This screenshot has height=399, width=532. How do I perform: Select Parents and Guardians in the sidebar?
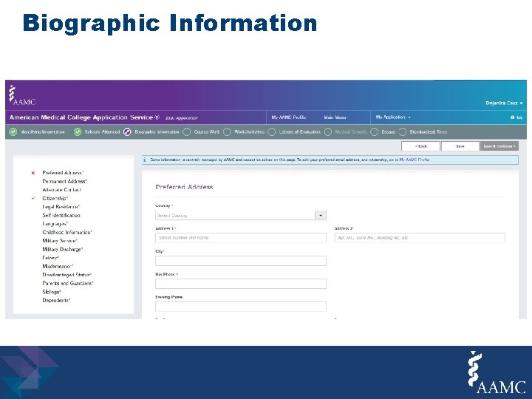[68, 283]
